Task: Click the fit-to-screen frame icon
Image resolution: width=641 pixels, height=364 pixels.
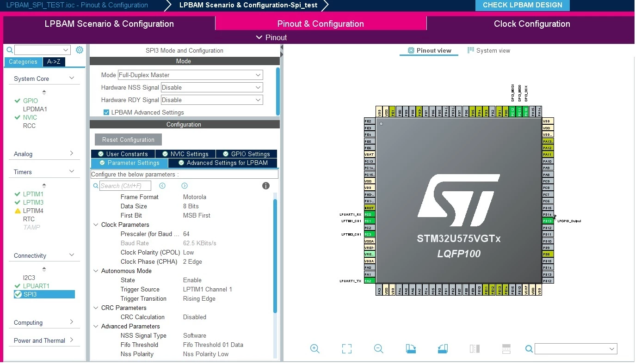Action: pyautogui.click(x=347, y=349)
